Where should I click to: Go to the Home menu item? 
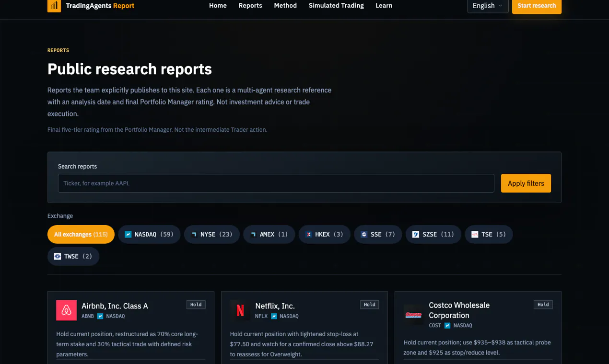click(x=218, y=6)
